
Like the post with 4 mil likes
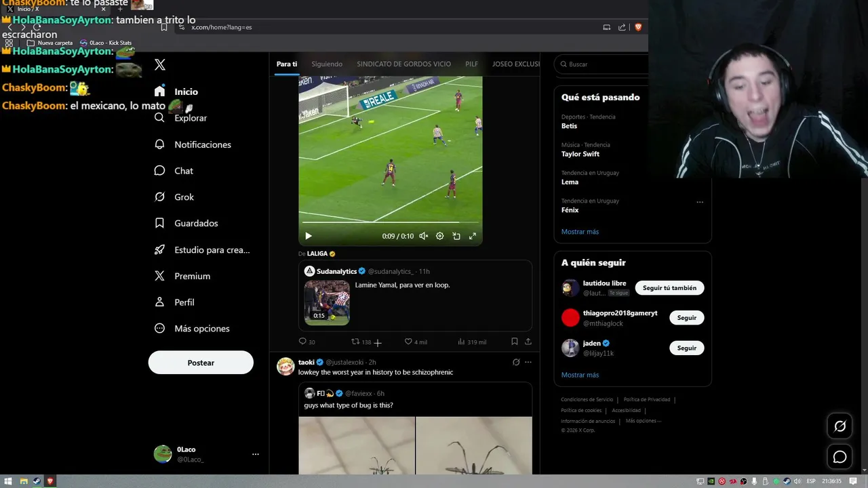(416, 342)
